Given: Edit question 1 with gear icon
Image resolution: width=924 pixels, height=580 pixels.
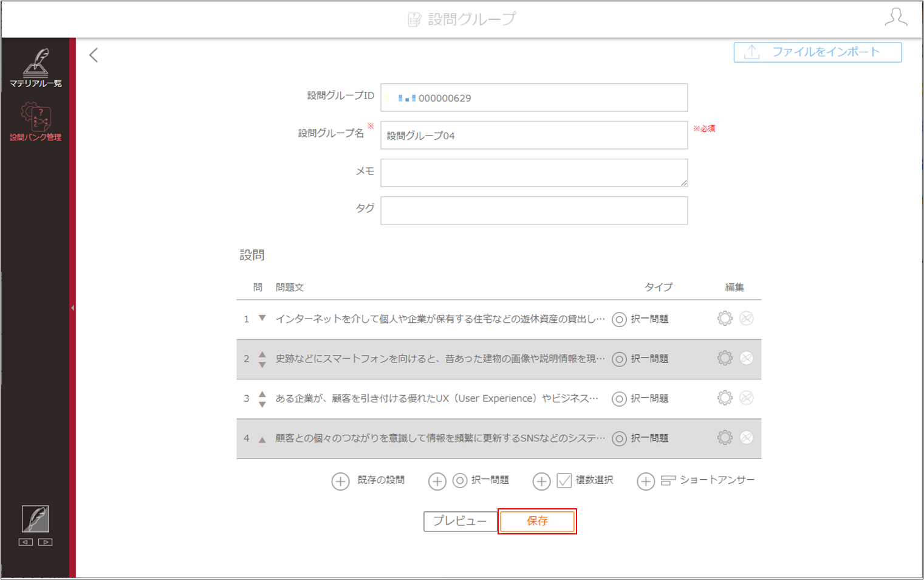Looking at the screenshot, I should (725, 318).
